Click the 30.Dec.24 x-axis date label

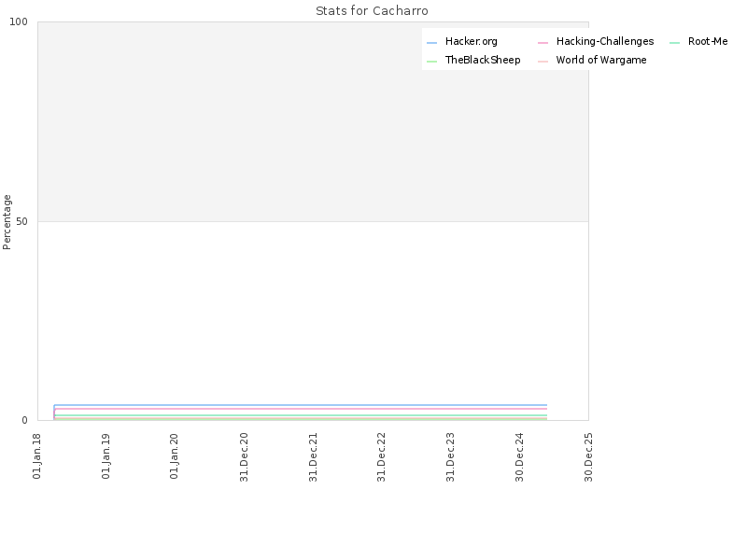tap(519, 457)
